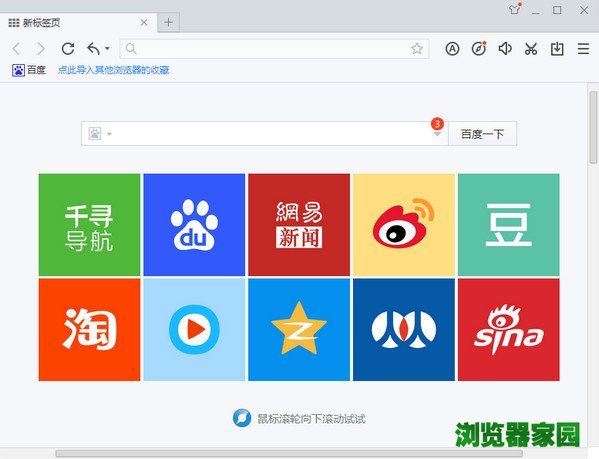Image resolution: width=599 pixels, height=459 pixels.
Task: Click the page's Baidu search input
Action: pyautogui.click(x=264, y=134)
